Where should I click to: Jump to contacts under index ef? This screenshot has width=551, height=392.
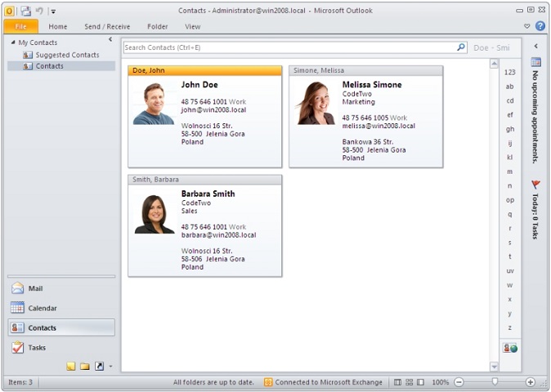point(509,115)
